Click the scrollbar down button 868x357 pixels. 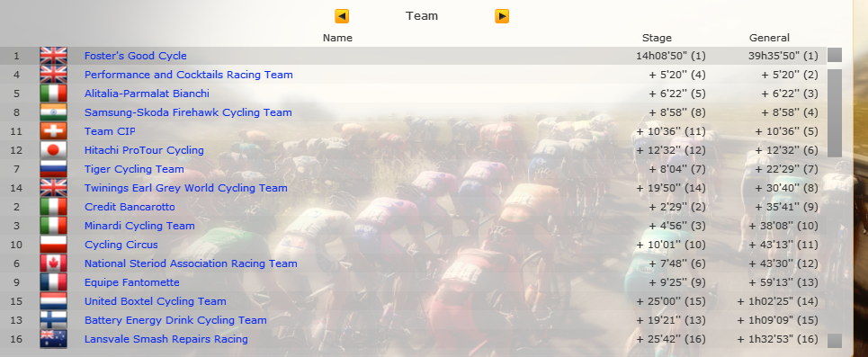pos(835,341)
